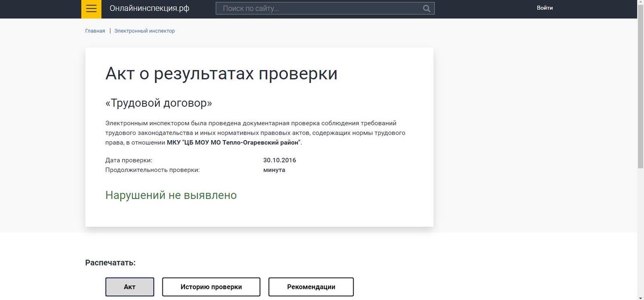Click the green "Нарушений не выявлено" result
The image size is (644, 300).
click(x=171, y=195)
